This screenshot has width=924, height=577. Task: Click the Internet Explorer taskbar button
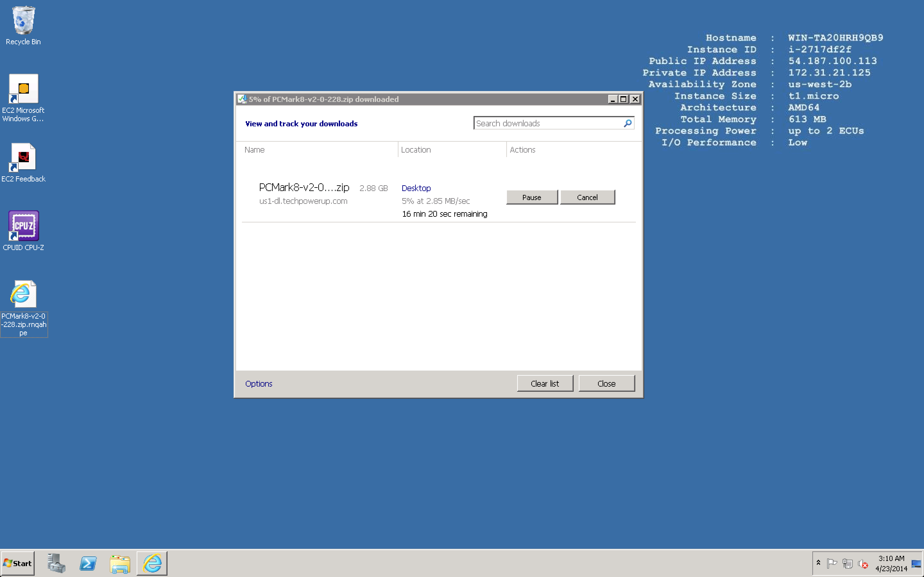click(152, 563)
